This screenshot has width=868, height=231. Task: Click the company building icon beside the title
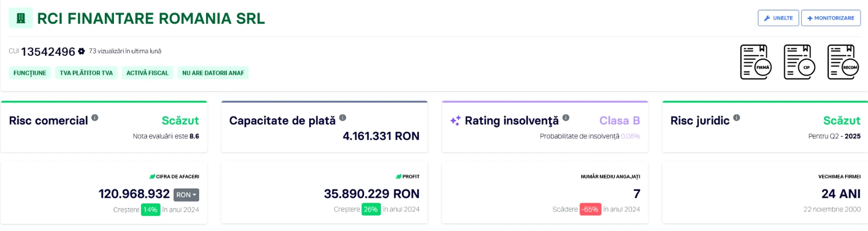point(20,18)
